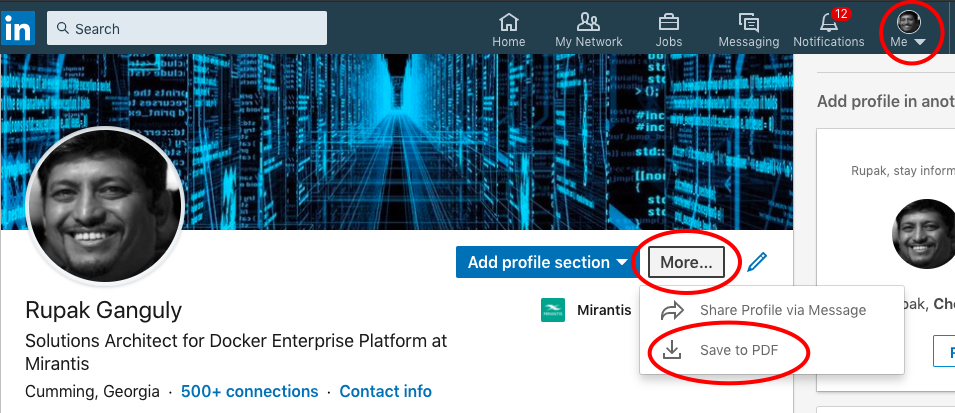
Task: Click the LinkedIn logo icon
Action: [18, 29]
